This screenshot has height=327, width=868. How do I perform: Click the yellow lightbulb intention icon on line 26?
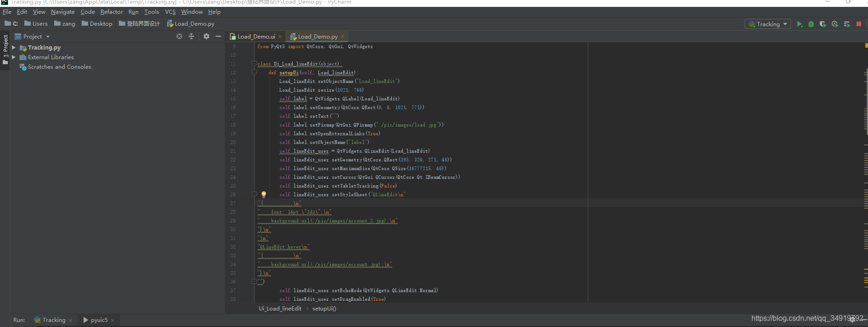(x=264, y=194)
